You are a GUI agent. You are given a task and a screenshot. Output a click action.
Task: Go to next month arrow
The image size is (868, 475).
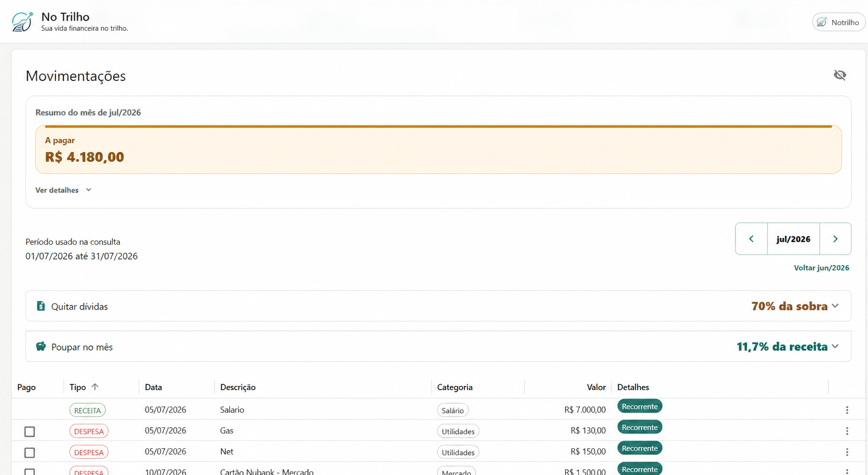click(x=835, y=239)
